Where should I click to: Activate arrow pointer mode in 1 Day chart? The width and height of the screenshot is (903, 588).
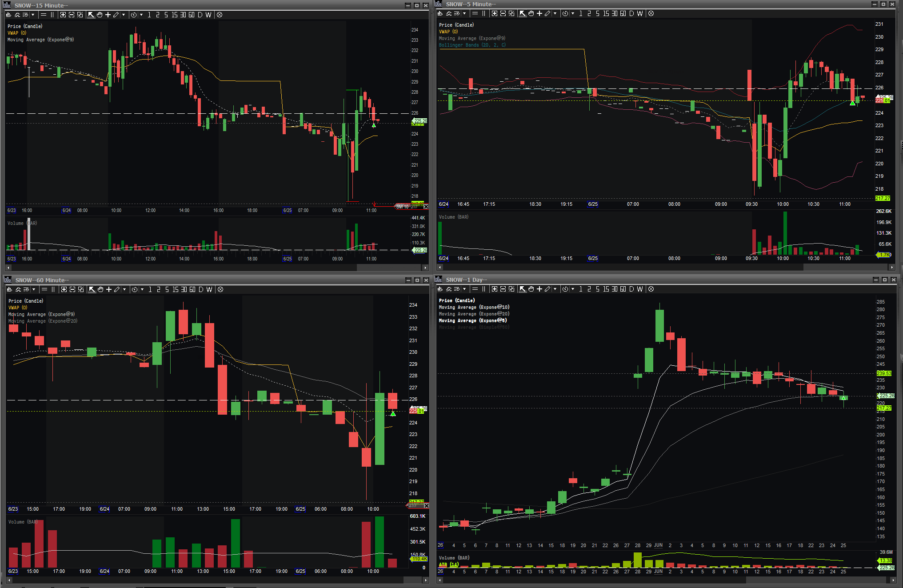point(523,289)
